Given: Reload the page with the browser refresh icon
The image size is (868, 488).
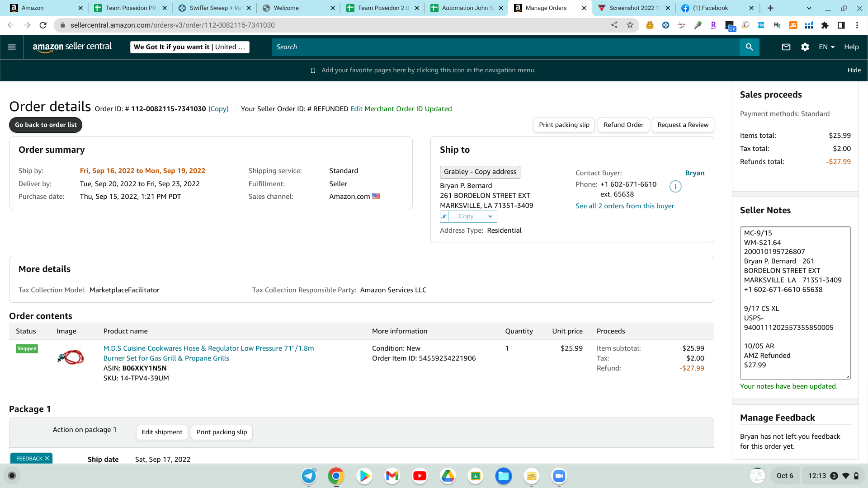Looking at the screenshot, I should click(x=43, y=25).
